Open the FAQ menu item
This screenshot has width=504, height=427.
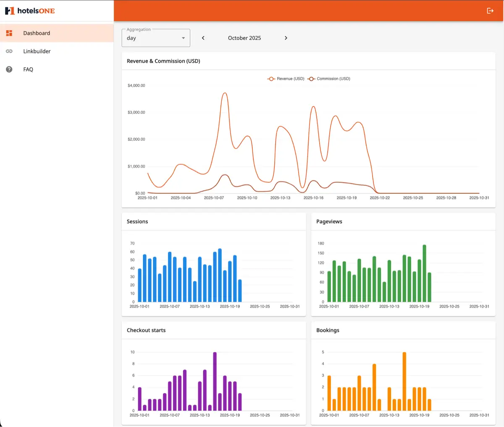click(x=57, y=69)
